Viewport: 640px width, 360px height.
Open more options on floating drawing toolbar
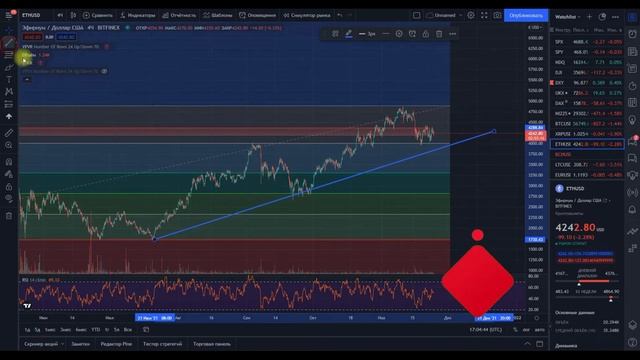(x=452, y=34)
